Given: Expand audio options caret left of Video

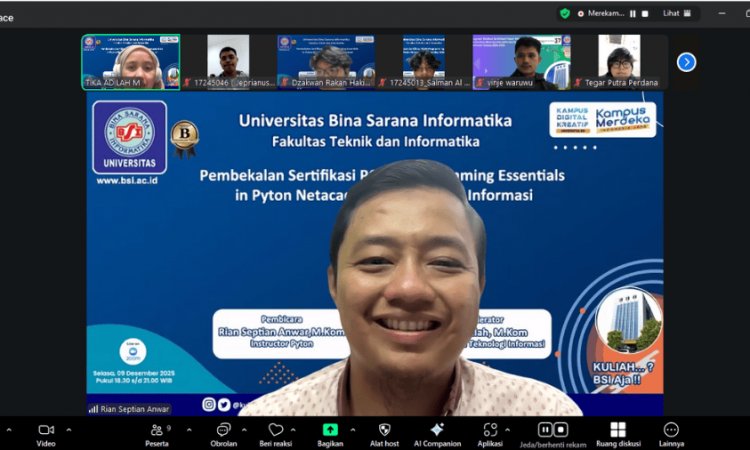Looking at the screenshot, I should pos(8,430).
